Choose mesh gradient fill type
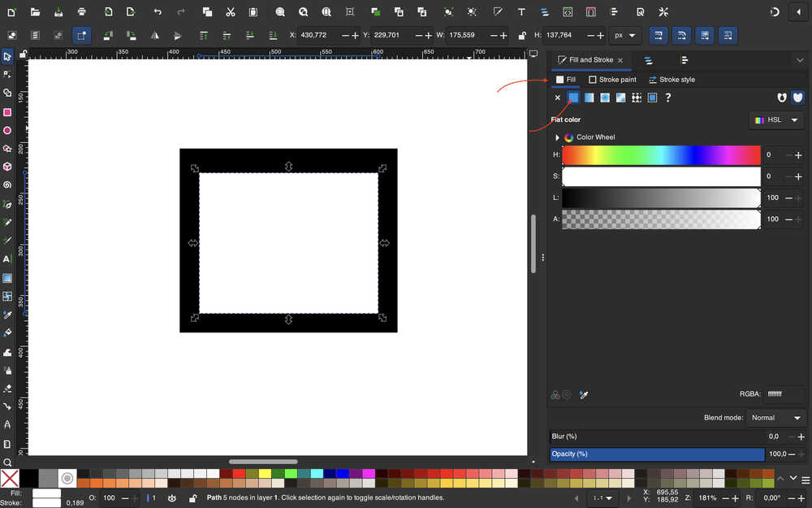Screen dimensions: 812x508 (x=621, y=98)
